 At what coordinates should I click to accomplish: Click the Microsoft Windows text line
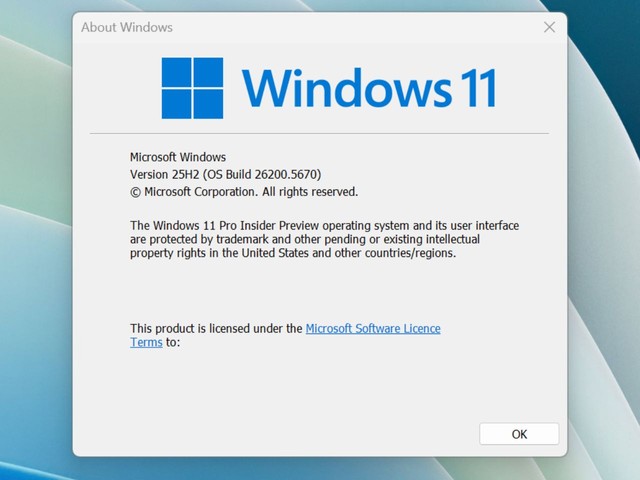[178, 157]
